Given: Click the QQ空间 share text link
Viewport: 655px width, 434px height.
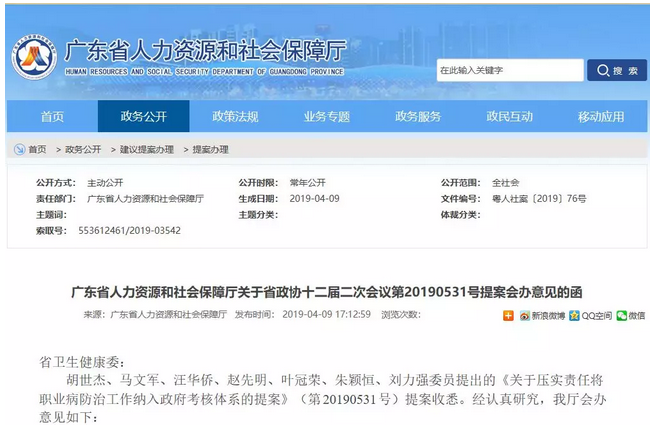Looking at the screenshot, I should [x=597, y=316].
